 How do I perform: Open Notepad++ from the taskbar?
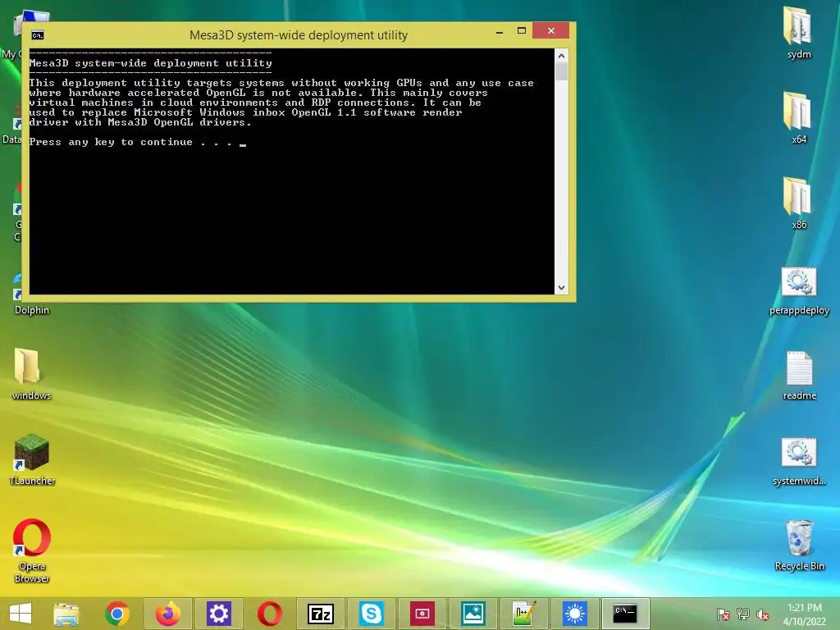coord(524,614)
